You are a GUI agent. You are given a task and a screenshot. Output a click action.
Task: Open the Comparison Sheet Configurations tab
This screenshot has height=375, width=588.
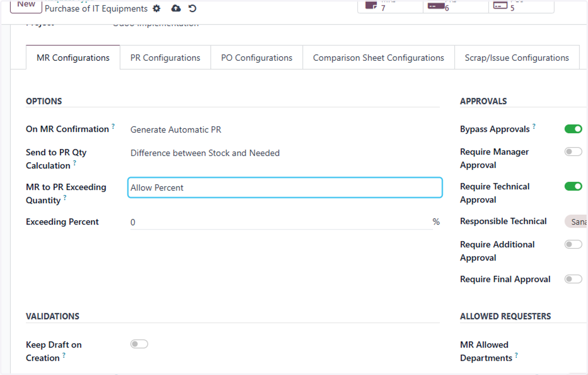coord(379,57)
